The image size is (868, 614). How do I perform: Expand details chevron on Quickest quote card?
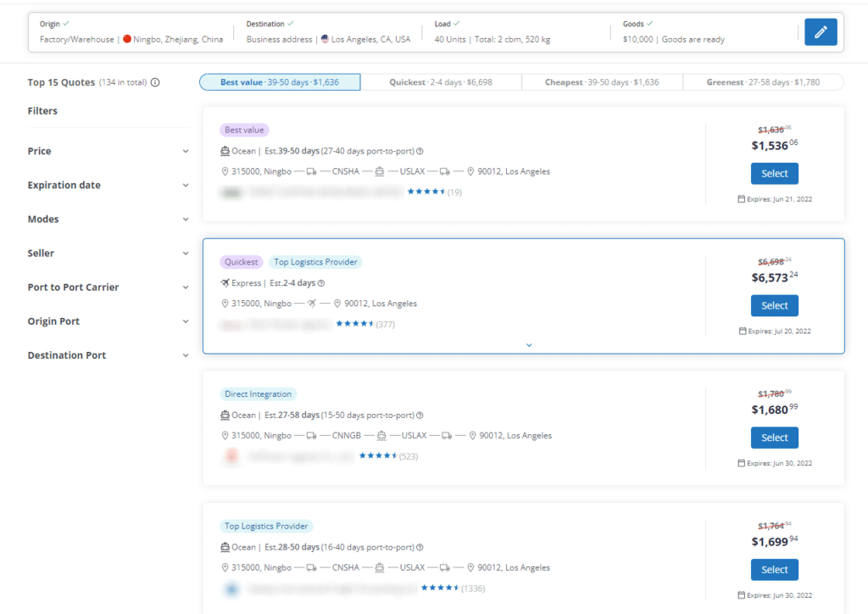coord(529,344)
